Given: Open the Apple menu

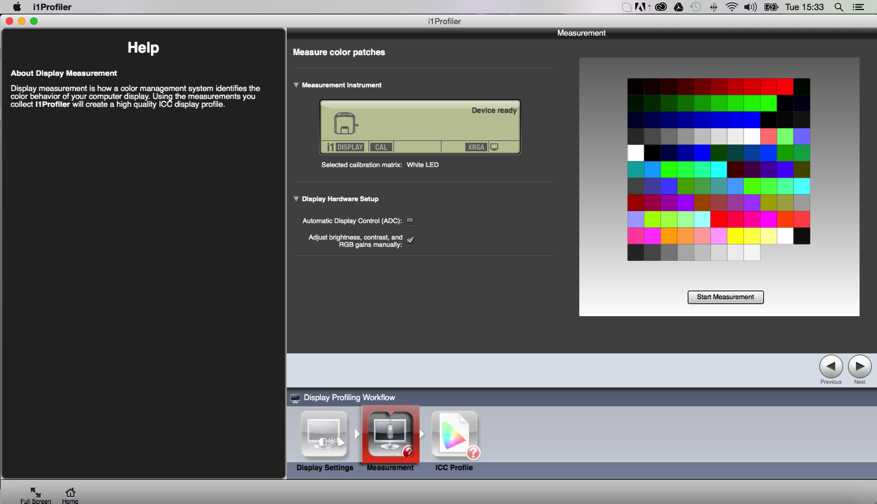Looking at the screenshot, I should click(17, 7).
